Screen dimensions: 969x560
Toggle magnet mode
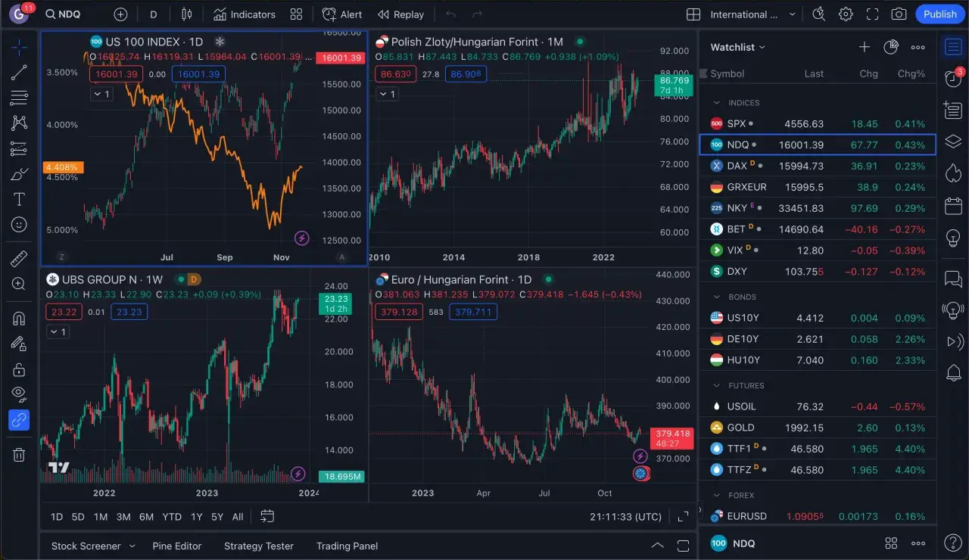coord(19,319)
